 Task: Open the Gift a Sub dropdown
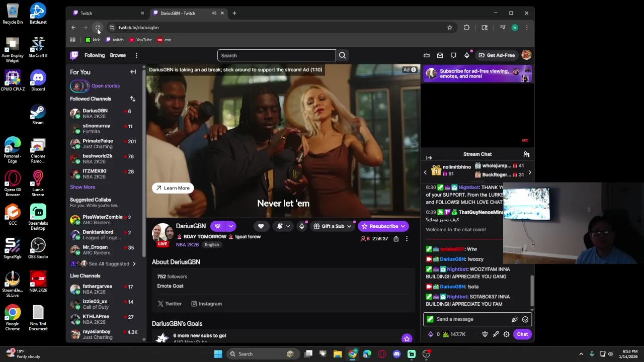332,226
